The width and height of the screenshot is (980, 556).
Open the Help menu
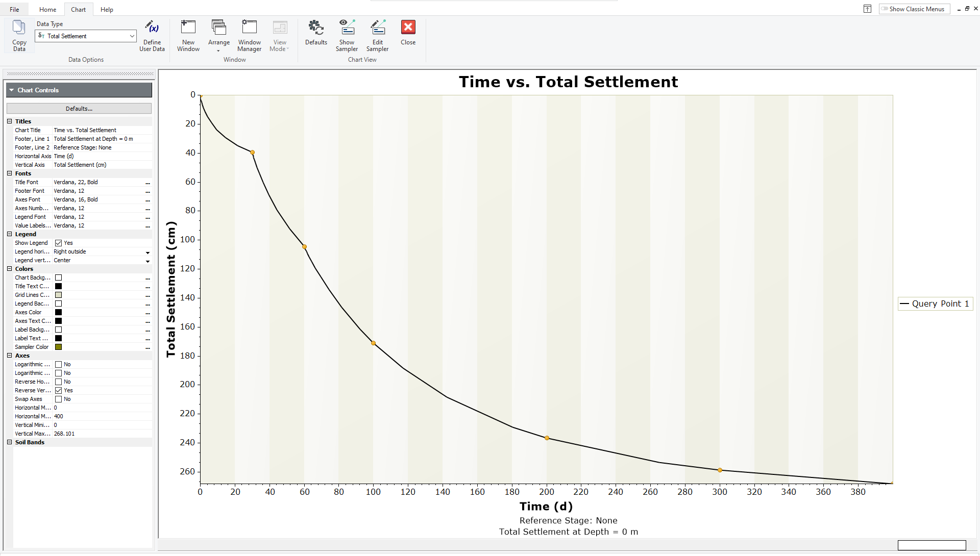(x=107, y=9)
